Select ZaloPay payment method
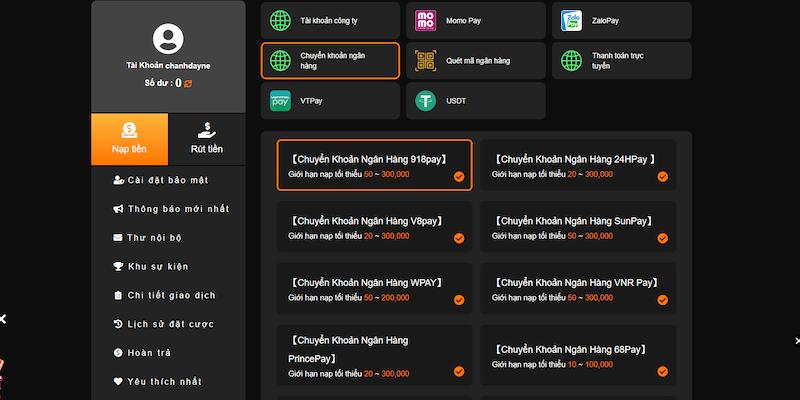The width and height of the screenshot is (800, 400). click(x=622, y=20)
